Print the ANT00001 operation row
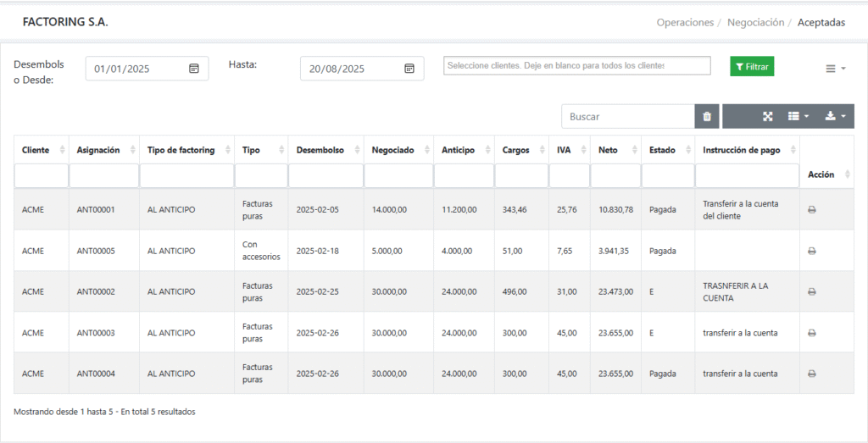 811,209
